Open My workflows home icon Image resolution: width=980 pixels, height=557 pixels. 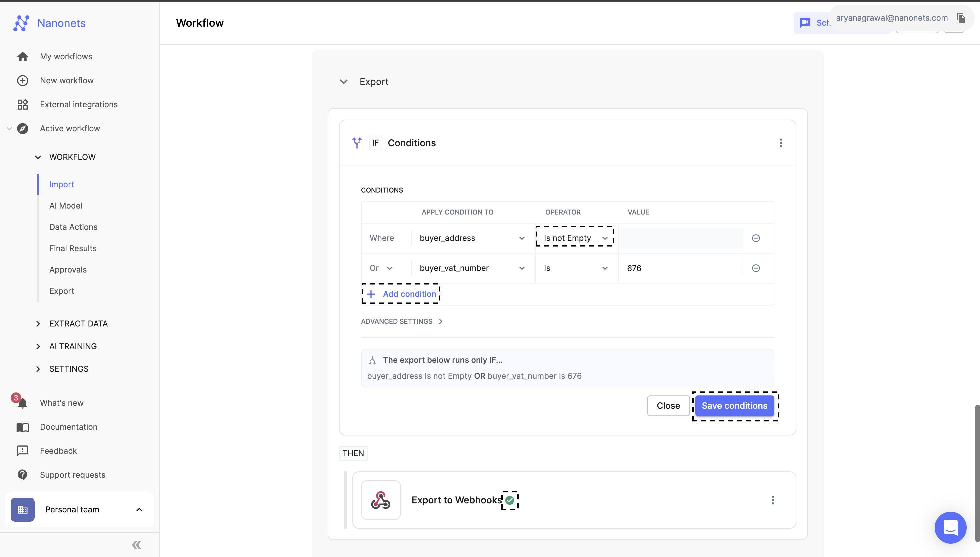coord(23,57)
